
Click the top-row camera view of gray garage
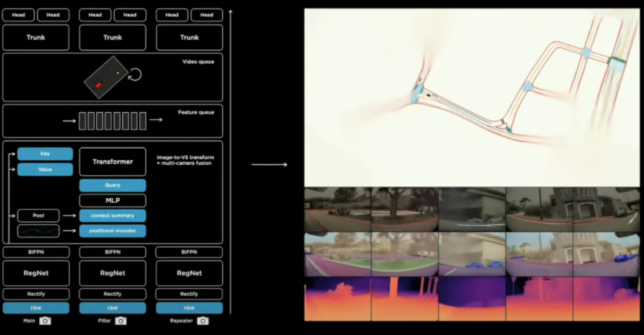click(472, 210)
